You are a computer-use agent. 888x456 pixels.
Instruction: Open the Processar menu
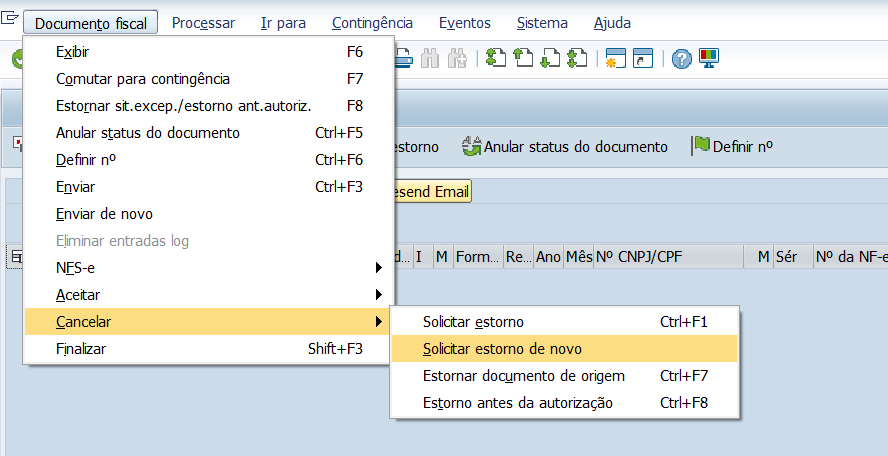(x=203, y=23)
